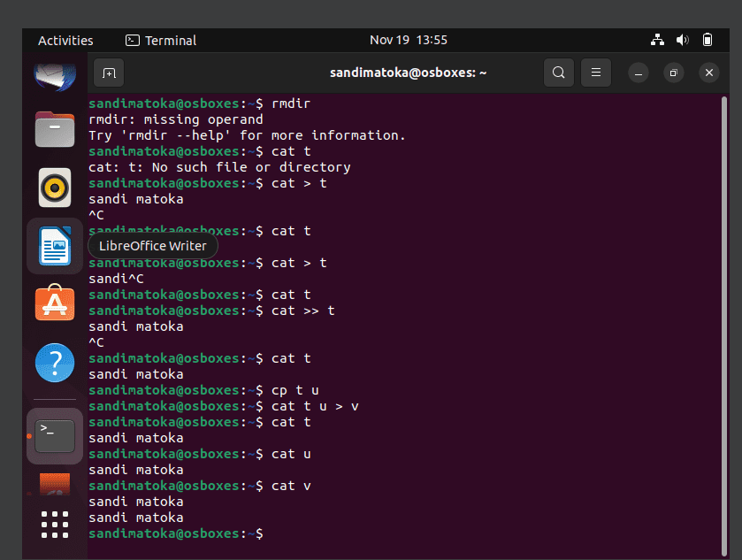
Task: Select the Terminal icon in dock
Action: 55,436
